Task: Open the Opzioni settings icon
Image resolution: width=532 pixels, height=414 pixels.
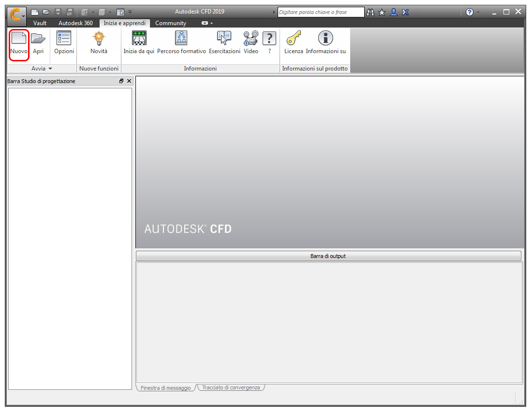Action: [64, 38]
